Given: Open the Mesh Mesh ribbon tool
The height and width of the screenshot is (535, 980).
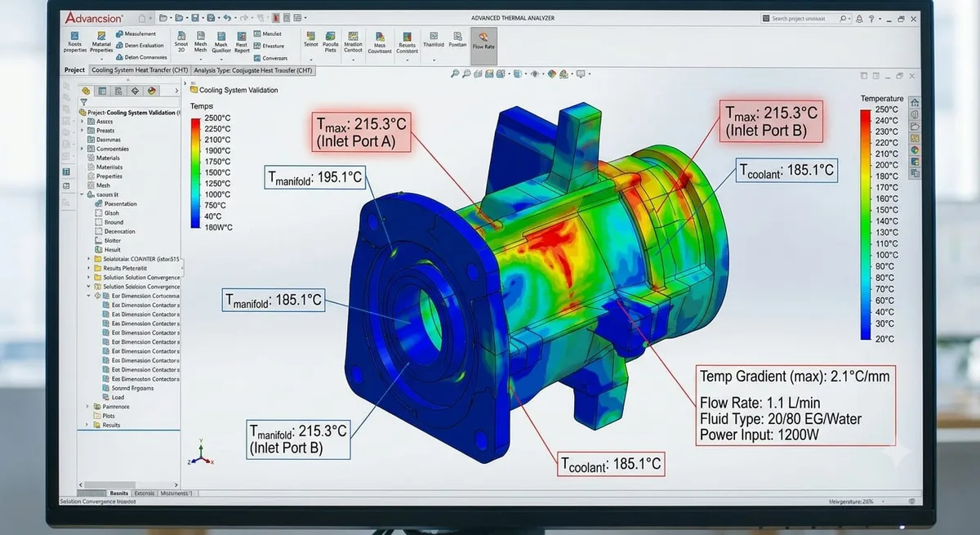Looking at the screenshot, I should tap(201, 42).
